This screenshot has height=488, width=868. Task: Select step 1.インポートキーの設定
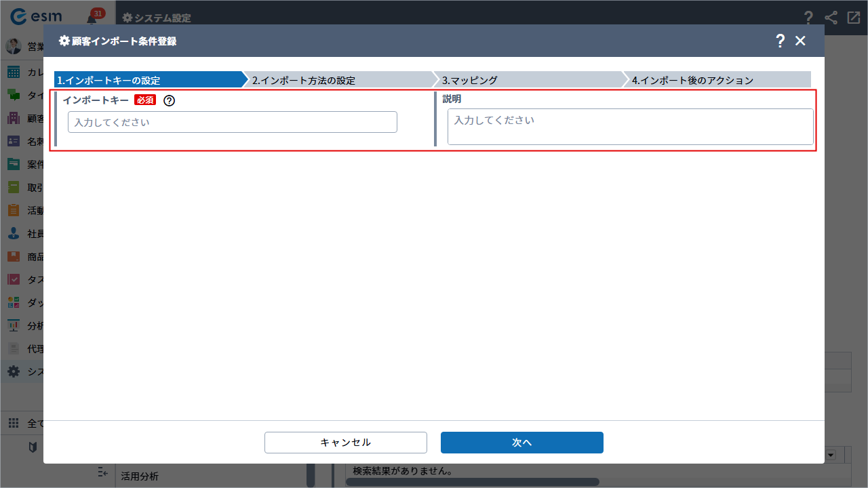(x=148, y=80)
